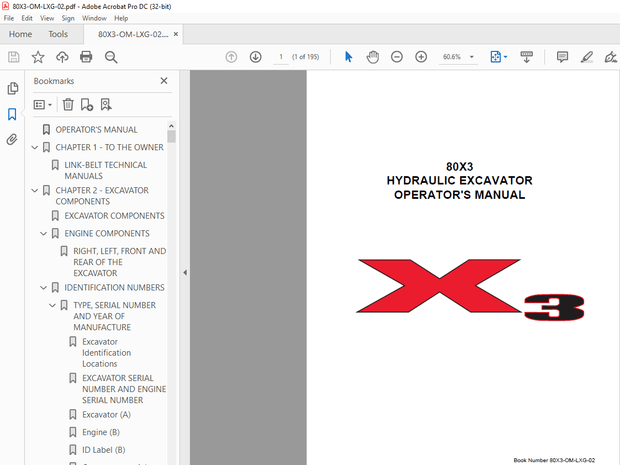Collapse IDENTIFICATION NUMBERS bookmark

(x=43, y=287)
